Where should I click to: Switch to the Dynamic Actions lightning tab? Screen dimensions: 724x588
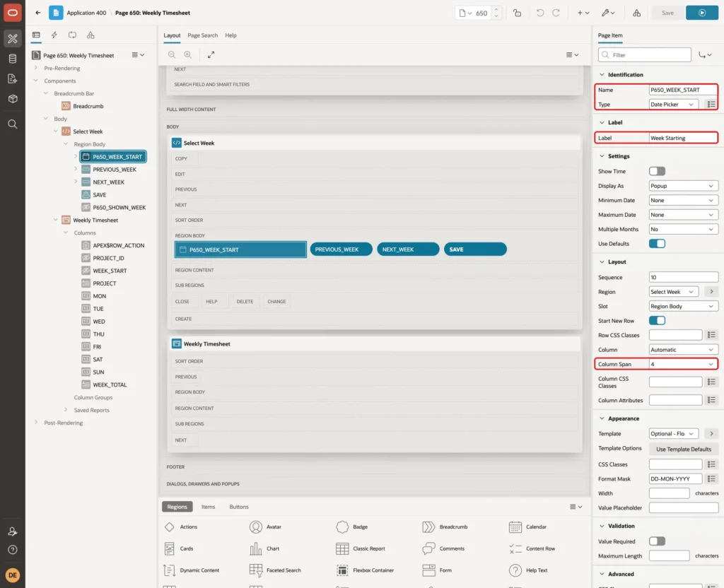54,35
